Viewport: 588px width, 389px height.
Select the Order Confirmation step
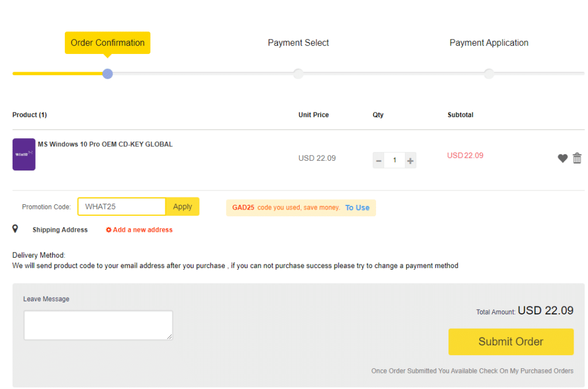(107, 42)
